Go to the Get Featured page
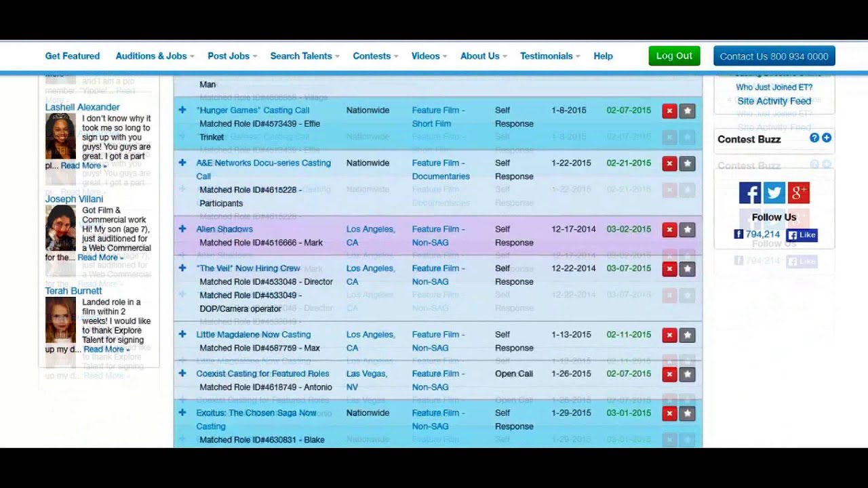The height and width of the screenshot is (488, 868). point(73,56)
